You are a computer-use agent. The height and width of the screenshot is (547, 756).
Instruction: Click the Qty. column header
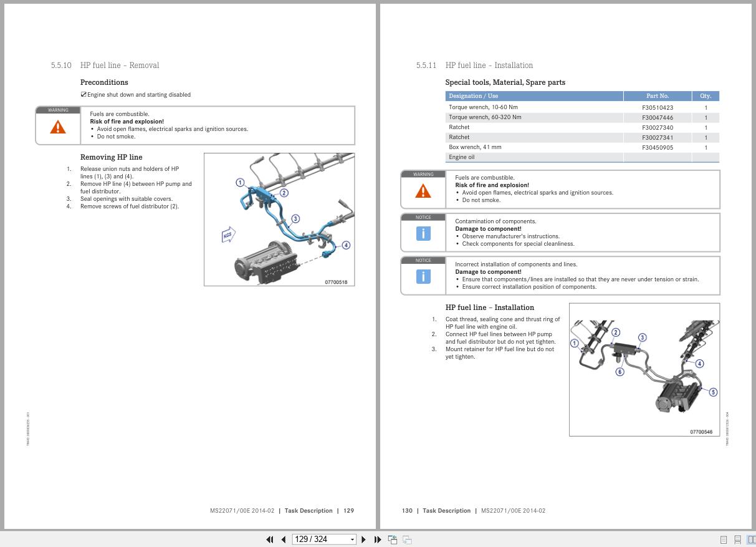[706, 96]
